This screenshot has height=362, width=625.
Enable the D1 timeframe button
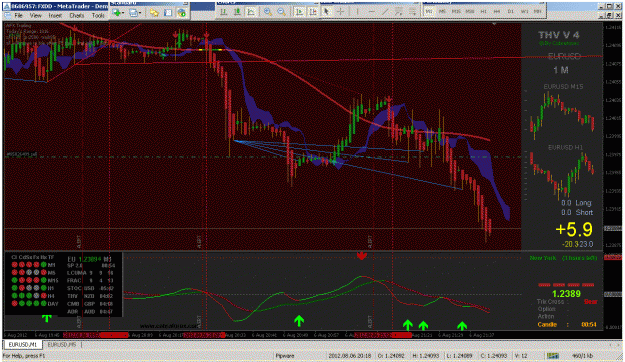511,12
